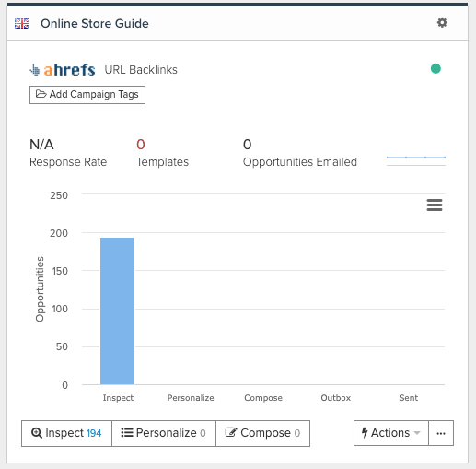Add Campaign Tags button
Screen dimensions: 476x469
coord(87,95)
